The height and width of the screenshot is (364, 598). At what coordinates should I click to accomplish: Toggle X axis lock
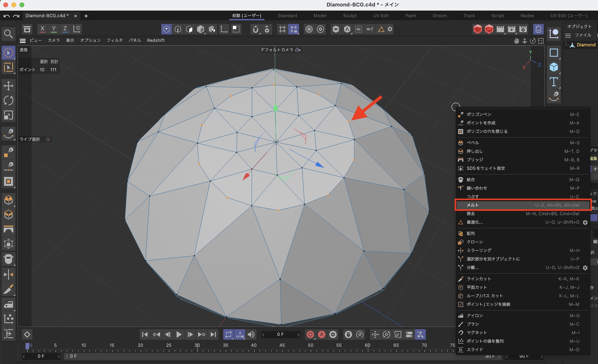(42, 29)
